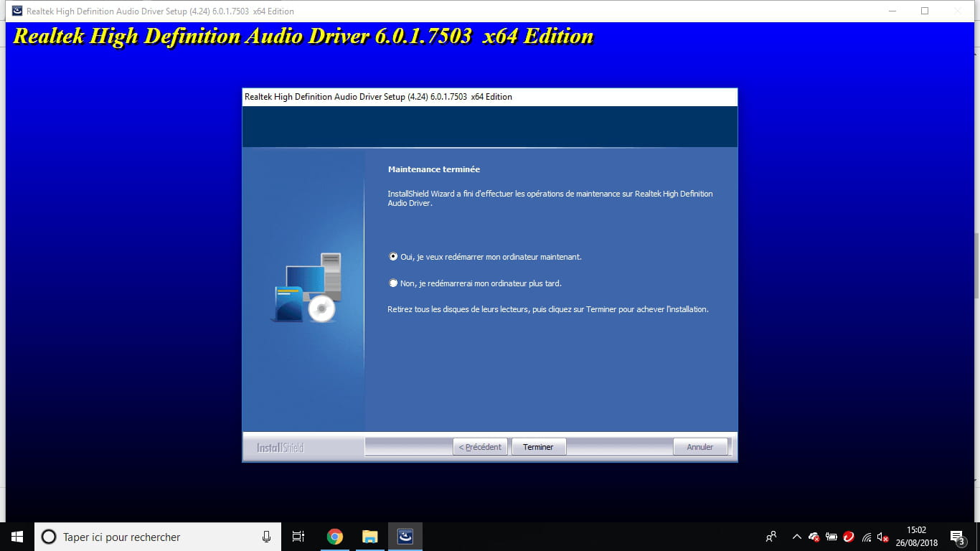Click the installer icon in title bar
The height and width of the screenshot is (551, 980).
17,11
